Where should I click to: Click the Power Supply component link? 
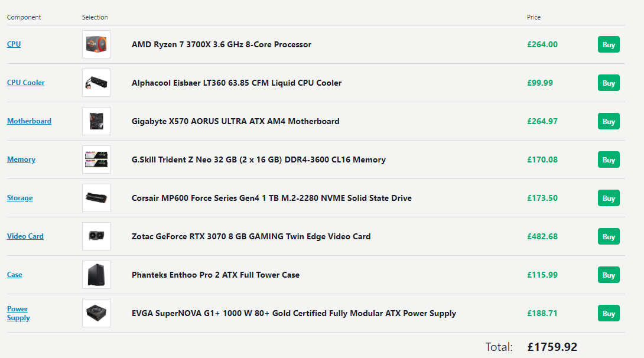pos(18,313)
